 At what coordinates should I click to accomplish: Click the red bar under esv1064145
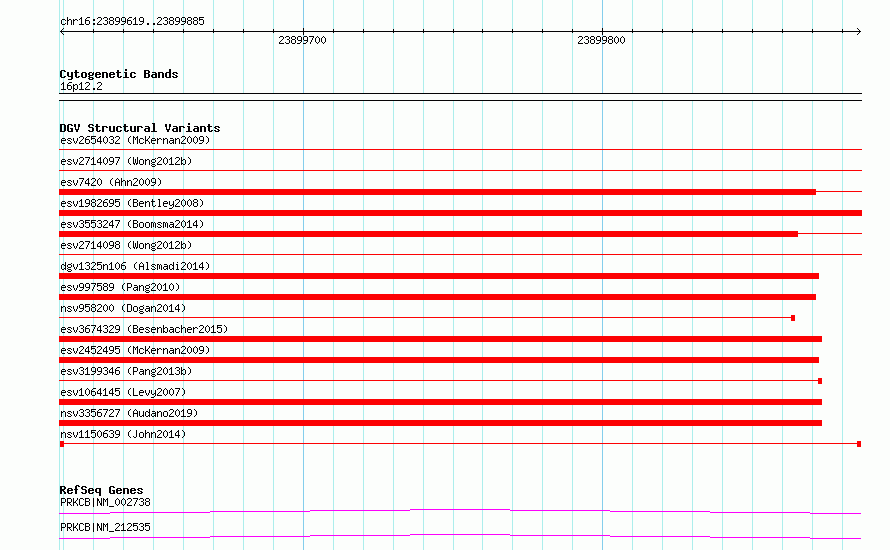(440, 402)
